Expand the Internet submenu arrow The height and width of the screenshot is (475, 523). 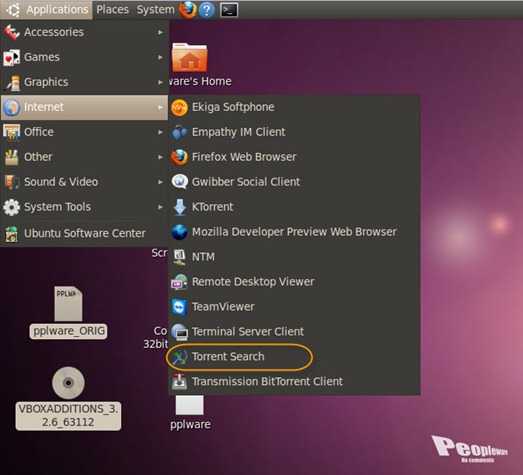pyautogui.click(x=160, y=107)
